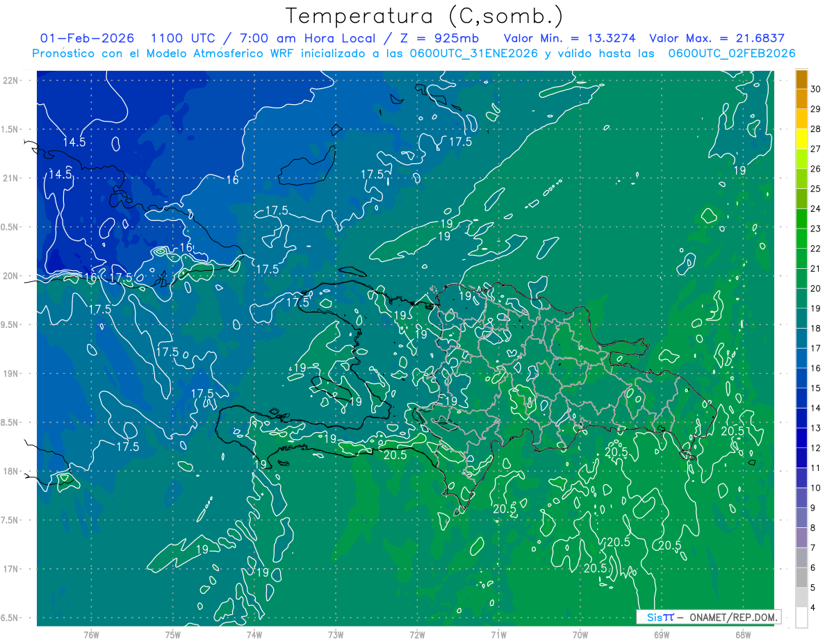Click the ONAMET/REP.DOM. credit label
This screenshot has height=644, width=834.
[x=733, y=617]
